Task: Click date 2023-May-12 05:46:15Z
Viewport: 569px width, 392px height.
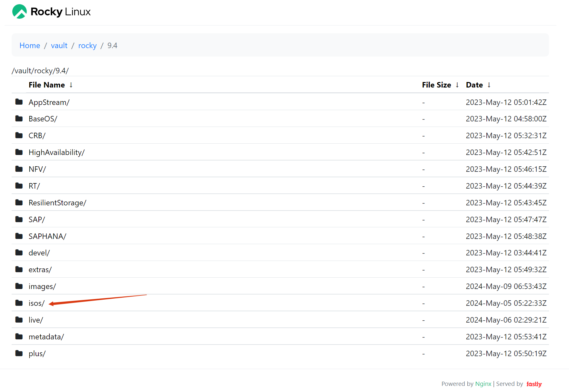Action: point(506,169)
